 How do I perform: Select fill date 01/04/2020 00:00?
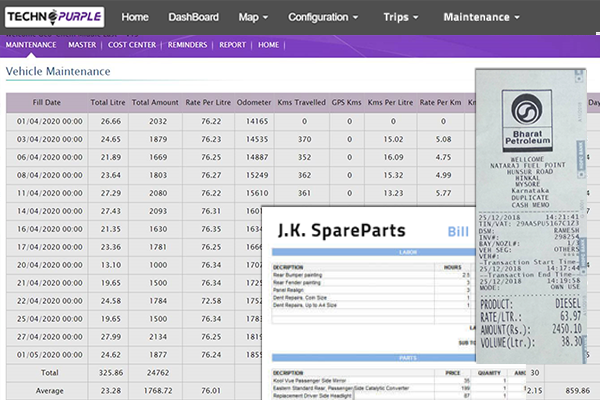49,121
